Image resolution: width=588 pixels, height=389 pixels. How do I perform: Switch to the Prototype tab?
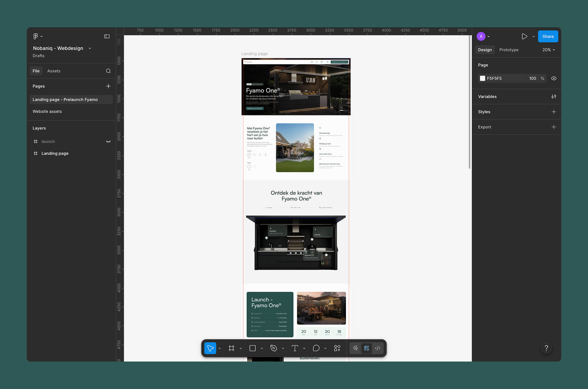click(x=509, y=50)
